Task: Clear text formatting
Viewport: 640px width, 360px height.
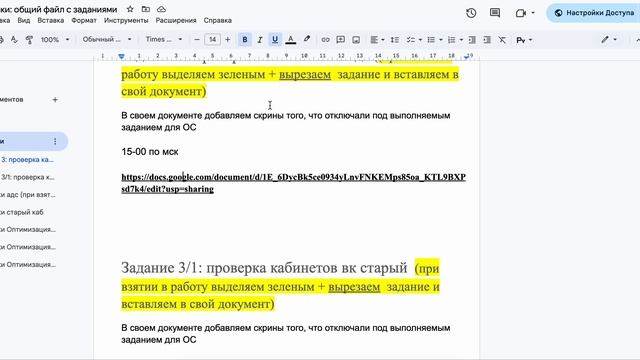Action: click(502, 40)
